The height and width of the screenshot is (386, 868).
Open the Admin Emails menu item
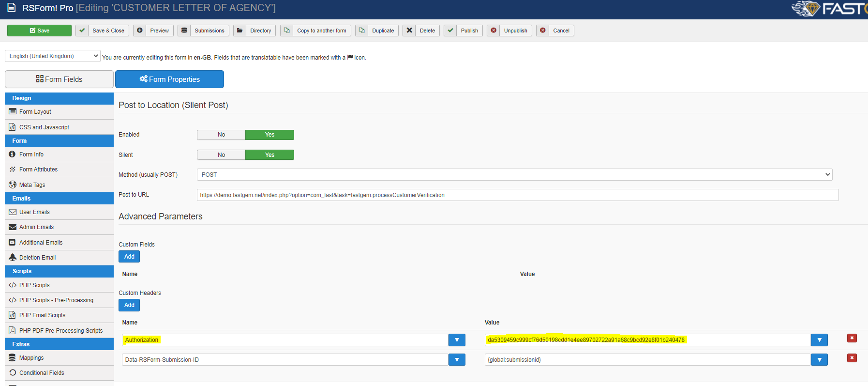[59, 227]
